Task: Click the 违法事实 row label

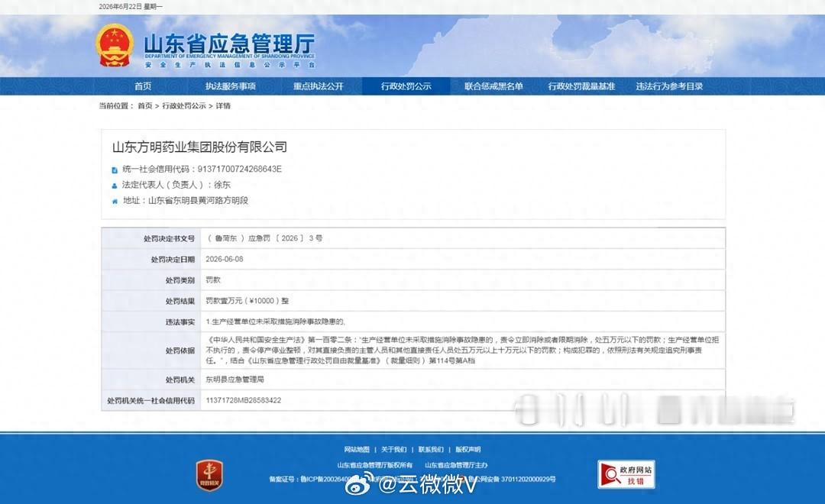Action: point(180,322)
